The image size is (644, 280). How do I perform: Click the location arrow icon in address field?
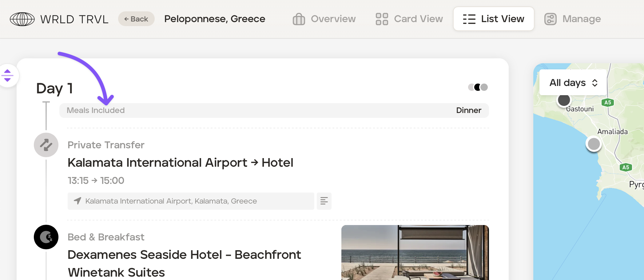click(78, 201)
